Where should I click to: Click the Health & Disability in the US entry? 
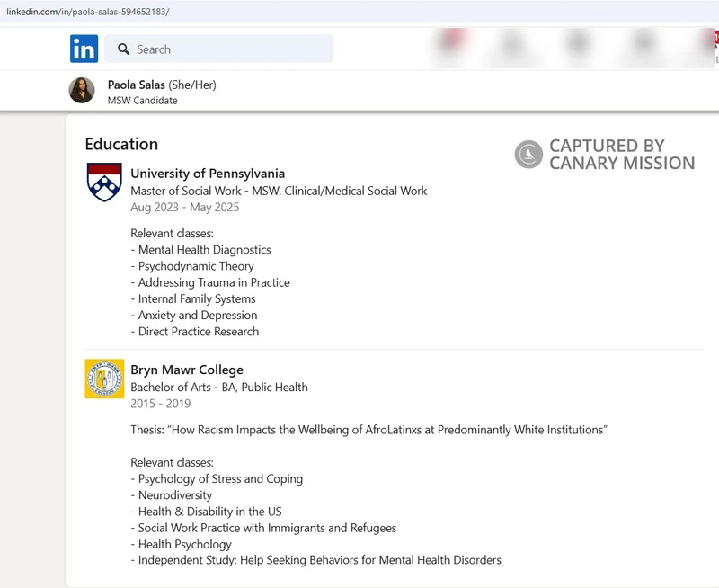point(207,512)
